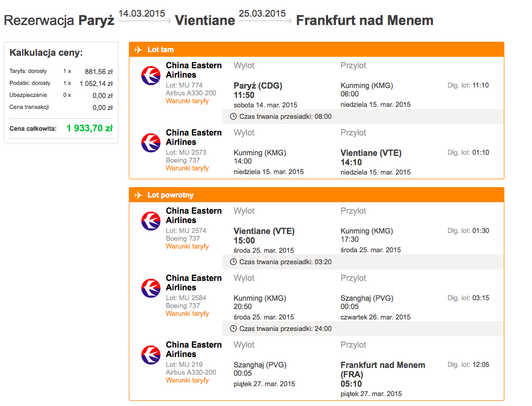532x406 pixels.
Task: Open Warunki taryfy for flight MU 219
Action: click(187, 380)
